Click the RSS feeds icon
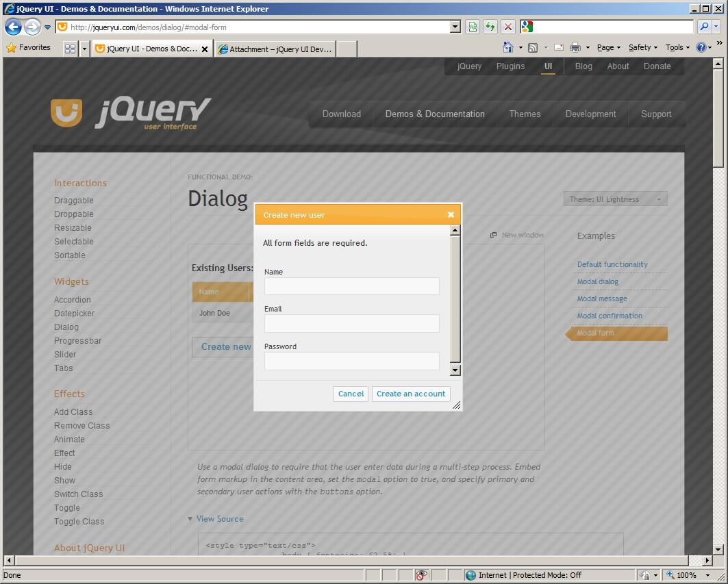Image resolution: width=728 pixels, height=584 pixels. tap(532, 47)
